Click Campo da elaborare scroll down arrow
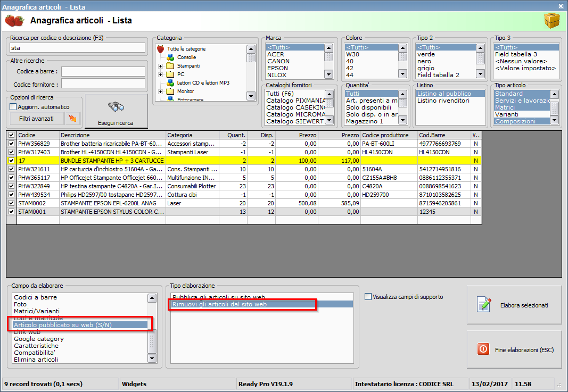Viewport: 568px width, 392px height. click(152, 358)
